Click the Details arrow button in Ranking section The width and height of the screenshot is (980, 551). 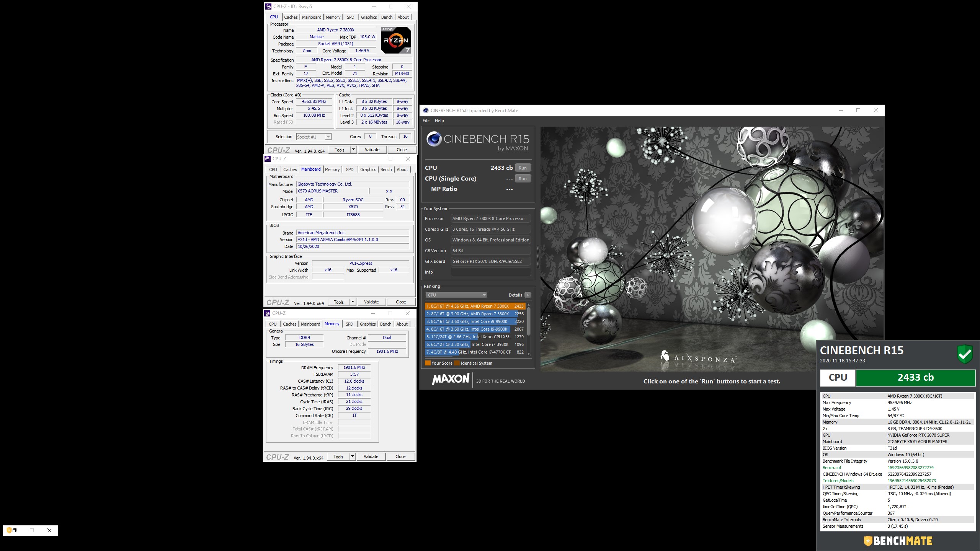[528, 295]
